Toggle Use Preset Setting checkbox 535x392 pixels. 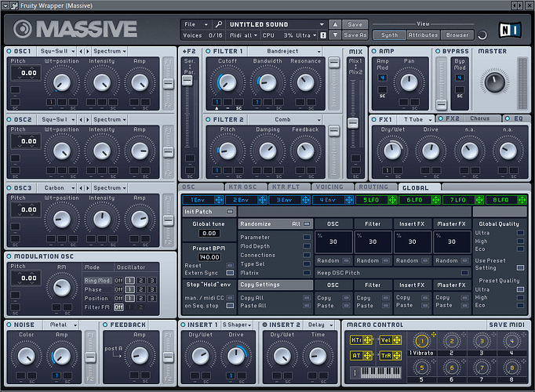pyautogui.click(x=520, y=267)
